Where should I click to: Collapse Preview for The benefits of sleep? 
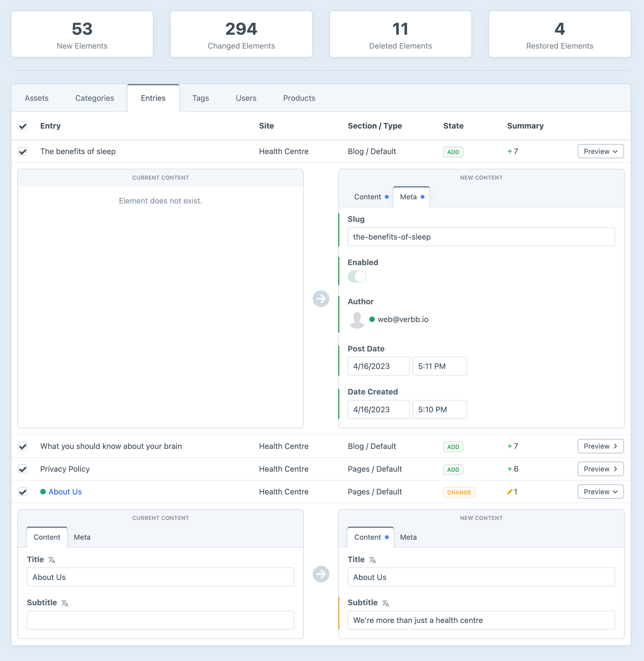click(x=600, y=151)
